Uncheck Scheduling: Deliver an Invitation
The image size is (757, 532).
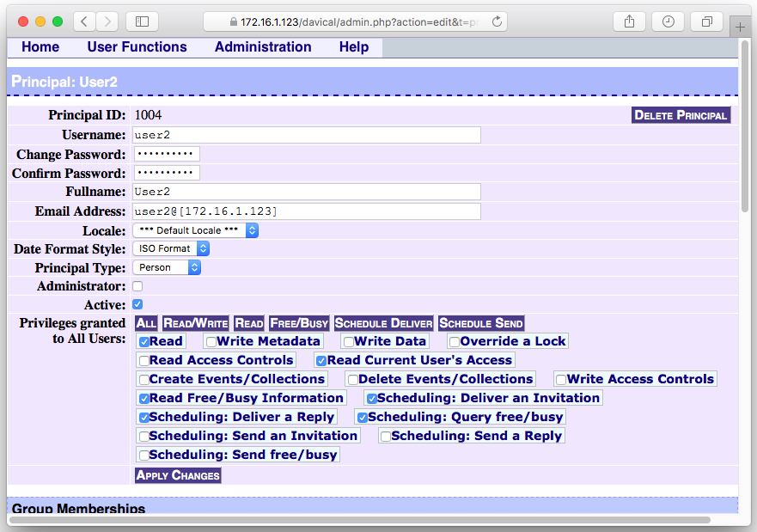pyautogui.click(x=372, y=398)
